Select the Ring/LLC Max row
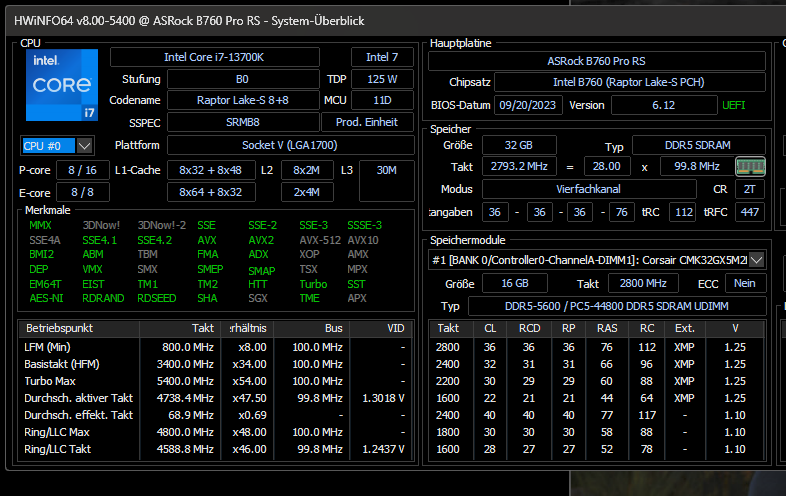Screen dimensions: 786x496 [x=216, y=432]
